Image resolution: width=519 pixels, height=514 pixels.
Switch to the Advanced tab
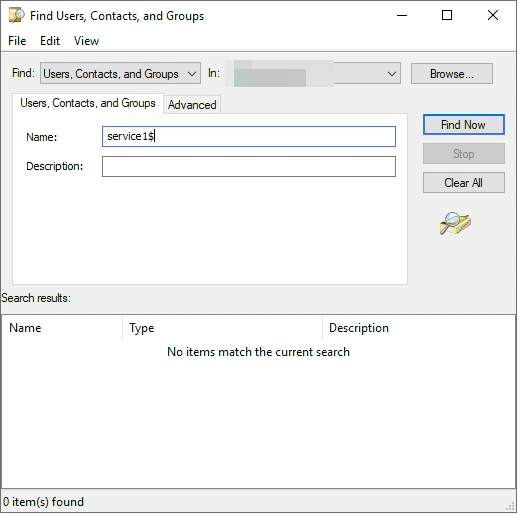[x=192, y=105]
